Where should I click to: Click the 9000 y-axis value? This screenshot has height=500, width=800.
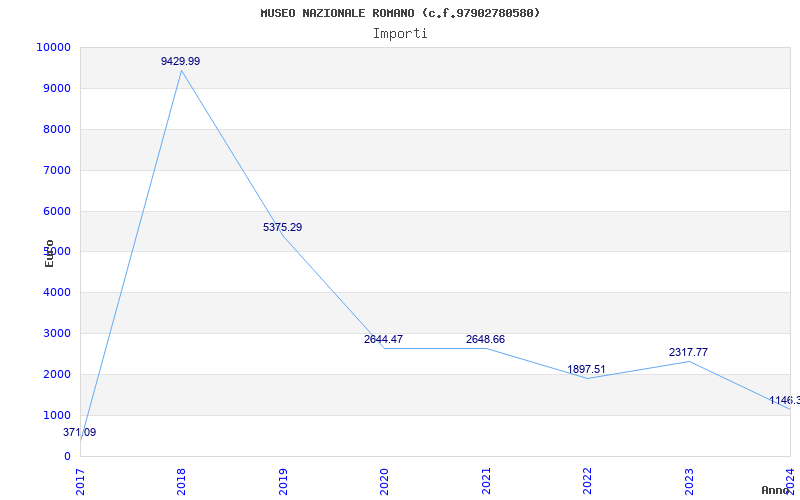coord(57,89)
